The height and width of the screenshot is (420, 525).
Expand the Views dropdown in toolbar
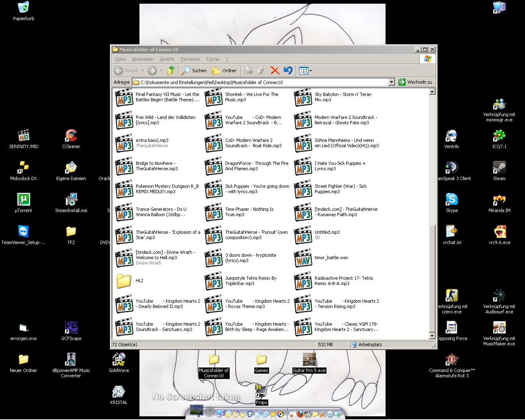tap(310, 71)
